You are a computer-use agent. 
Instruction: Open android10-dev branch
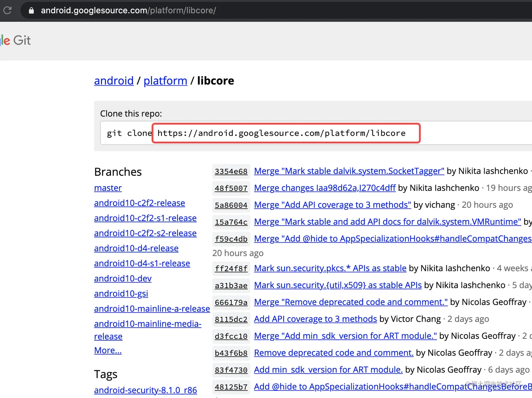[122, 279]
